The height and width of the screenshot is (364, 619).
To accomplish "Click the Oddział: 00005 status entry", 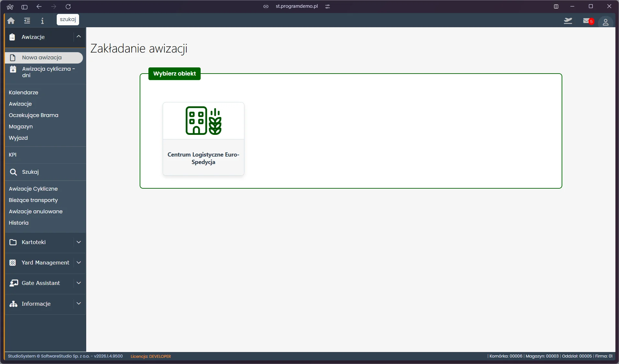I will point(577,356).
